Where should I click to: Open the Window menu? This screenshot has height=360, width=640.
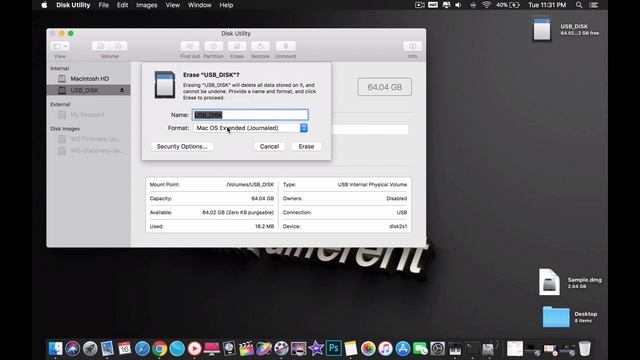(200, 5)
